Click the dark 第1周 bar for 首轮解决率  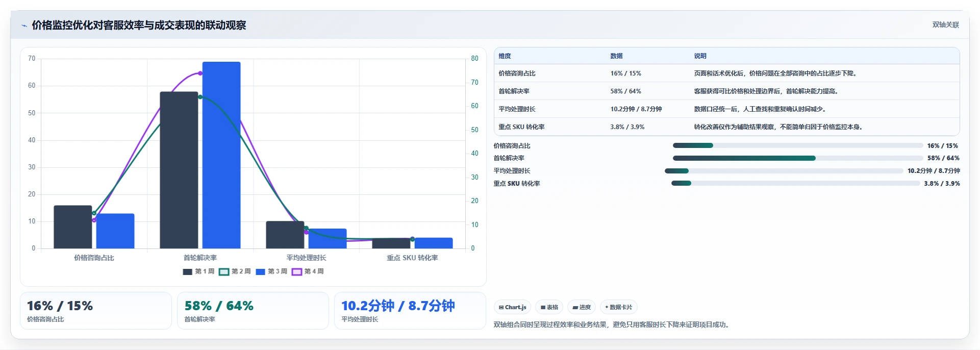coord(179,170)
